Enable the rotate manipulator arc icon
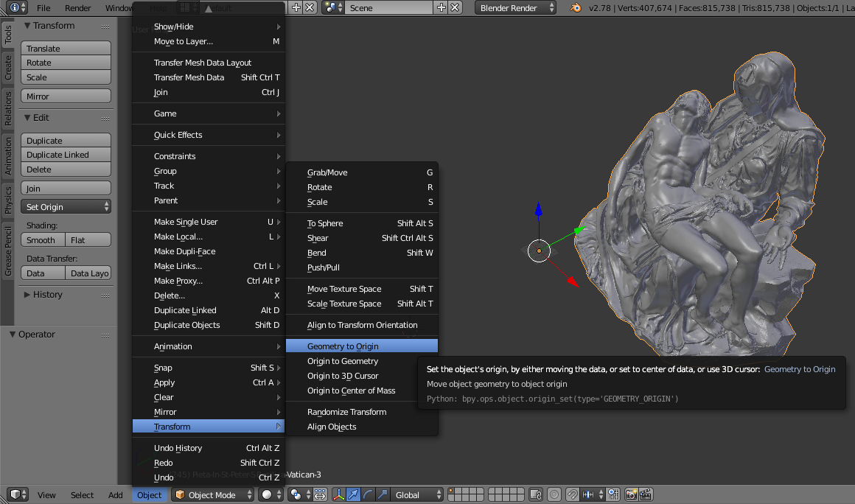 point(368,494)
